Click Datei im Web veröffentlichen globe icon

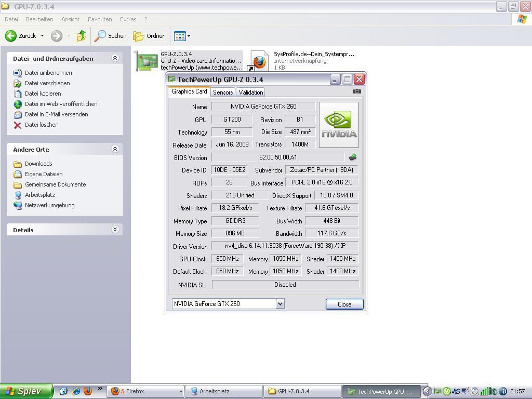(x=18, y=104)
